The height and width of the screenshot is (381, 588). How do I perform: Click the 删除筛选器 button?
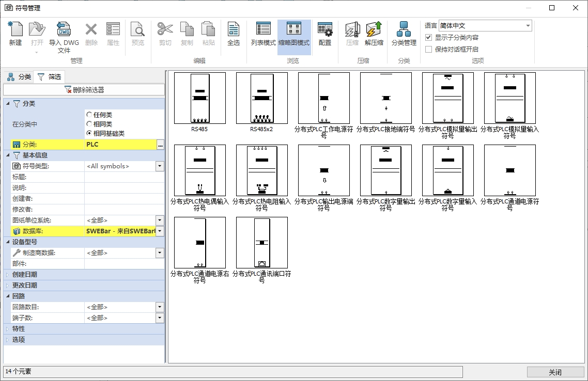[84, 90]
